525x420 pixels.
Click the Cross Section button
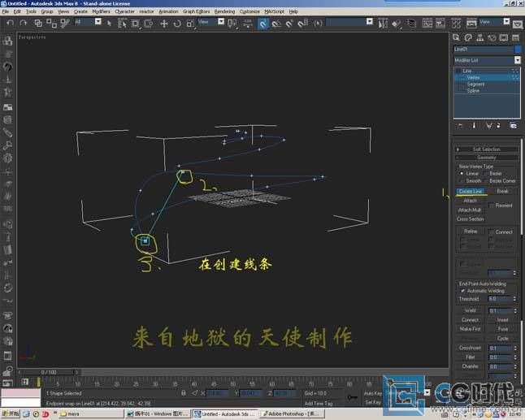471,219
